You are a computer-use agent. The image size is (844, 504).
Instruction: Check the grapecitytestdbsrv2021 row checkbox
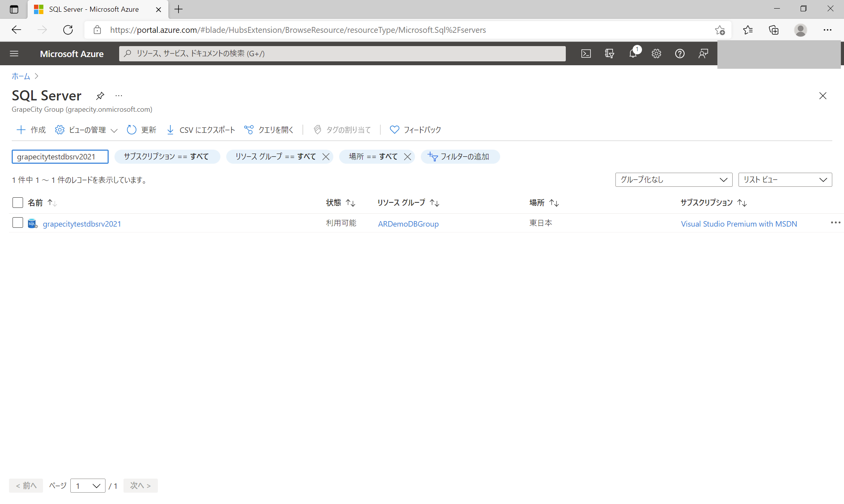(x=18, y=223)
